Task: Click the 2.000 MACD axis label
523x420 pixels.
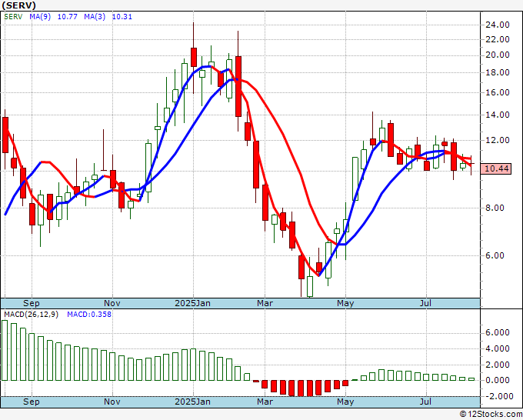Action: click(x=498, y=365)
